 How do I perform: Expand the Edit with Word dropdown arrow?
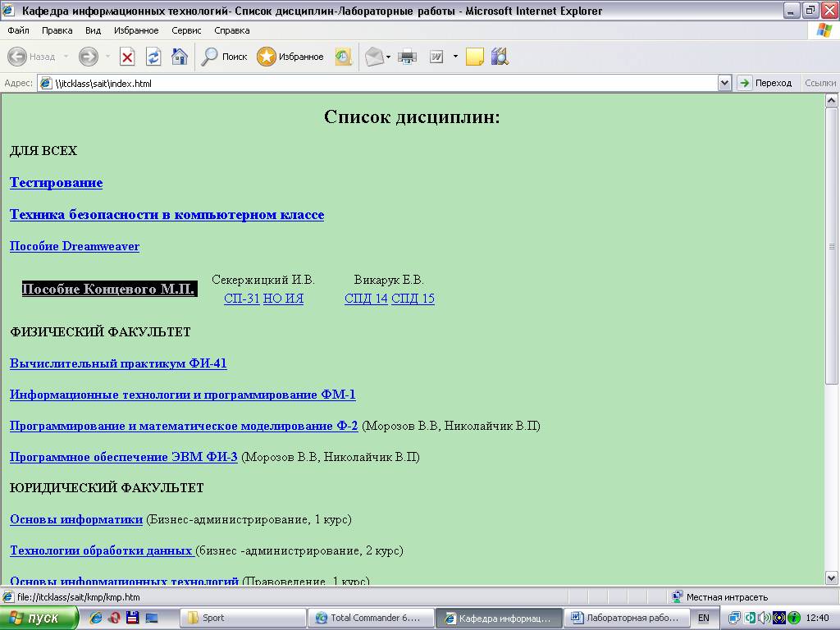point(455,57)
